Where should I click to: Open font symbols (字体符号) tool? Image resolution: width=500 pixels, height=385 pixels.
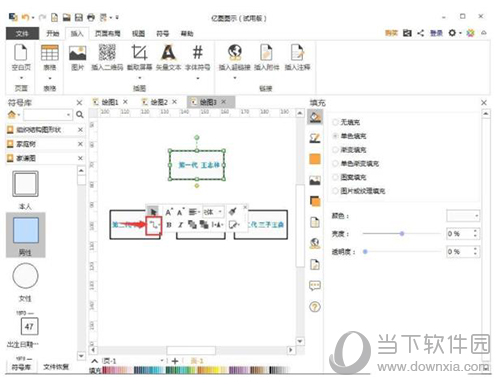pos(198,57)
